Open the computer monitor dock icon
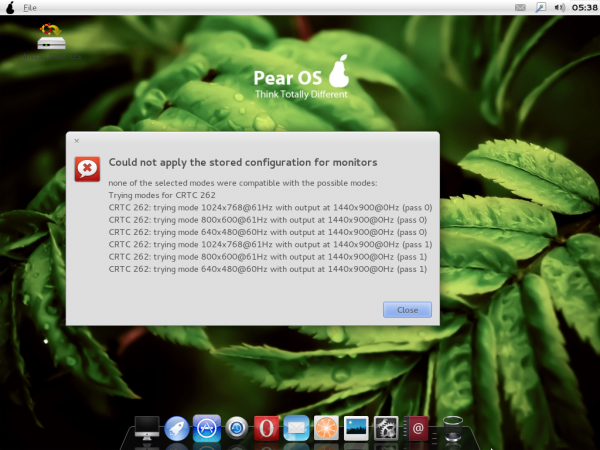This screenshot has width=600, height=450. 147,428
